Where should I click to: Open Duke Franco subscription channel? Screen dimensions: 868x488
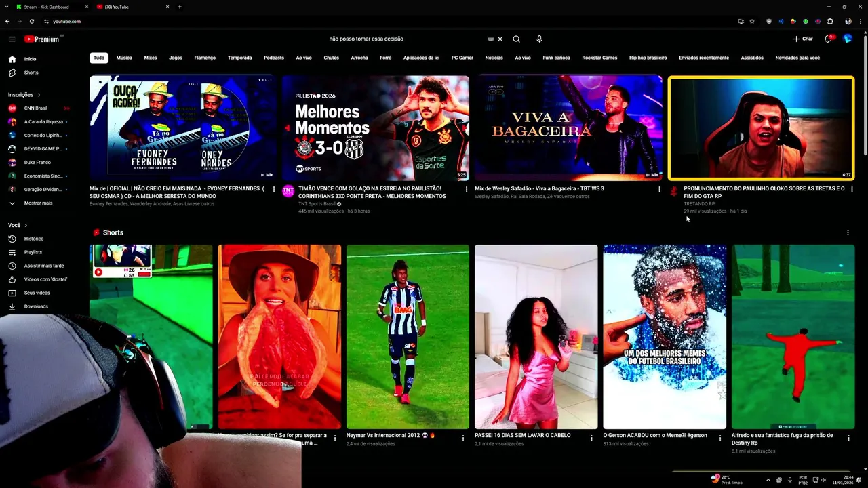37,163
